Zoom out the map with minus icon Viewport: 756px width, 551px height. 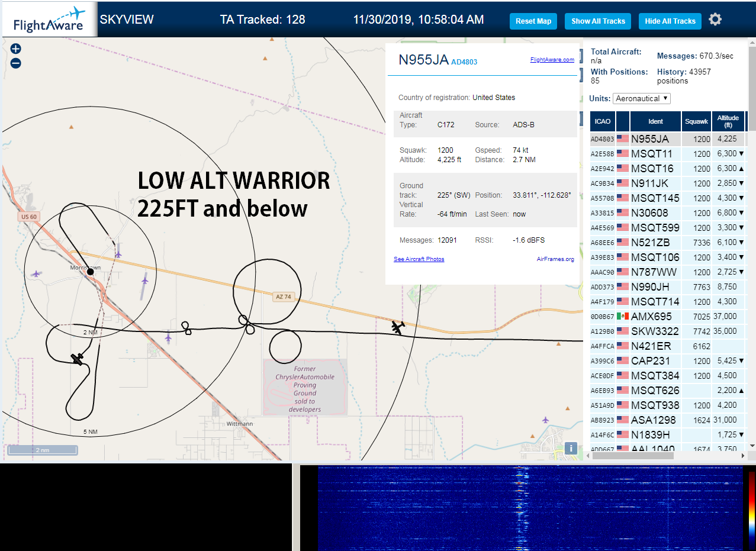click(x=16, y=63)
